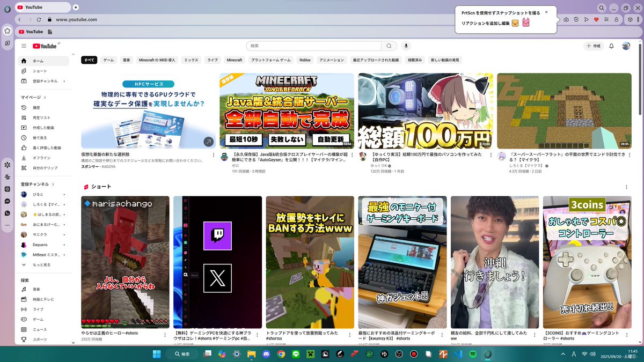Image resolution: width=644 pixels, height=362 pixels.
Task: Open オフライン downloads in the sidebar
Action: point(43,158)
